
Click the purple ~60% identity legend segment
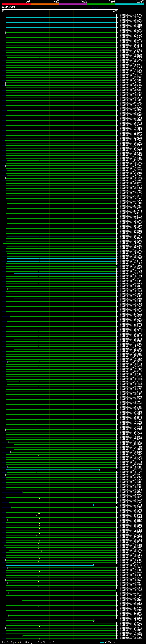pyautogui.click(x=73, y=4)
